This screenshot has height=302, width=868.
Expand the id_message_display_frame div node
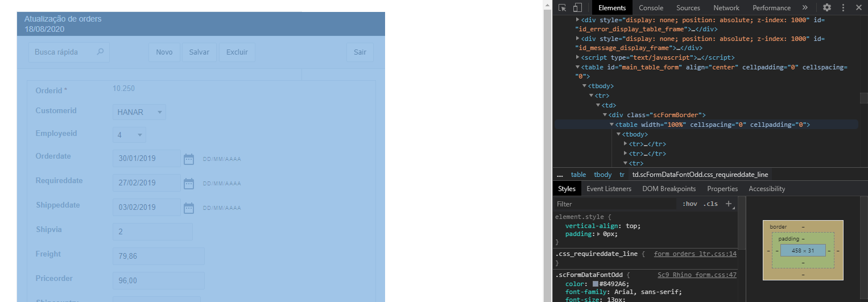point(578,39)
